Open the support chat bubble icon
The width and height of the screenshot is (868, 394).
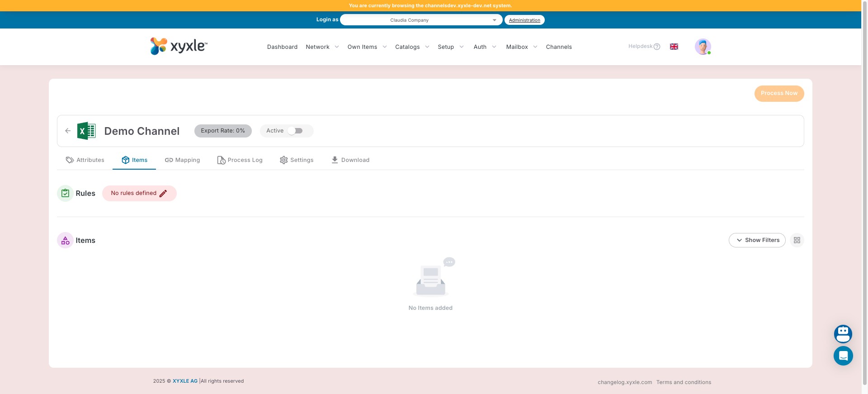tap(843, 356)
